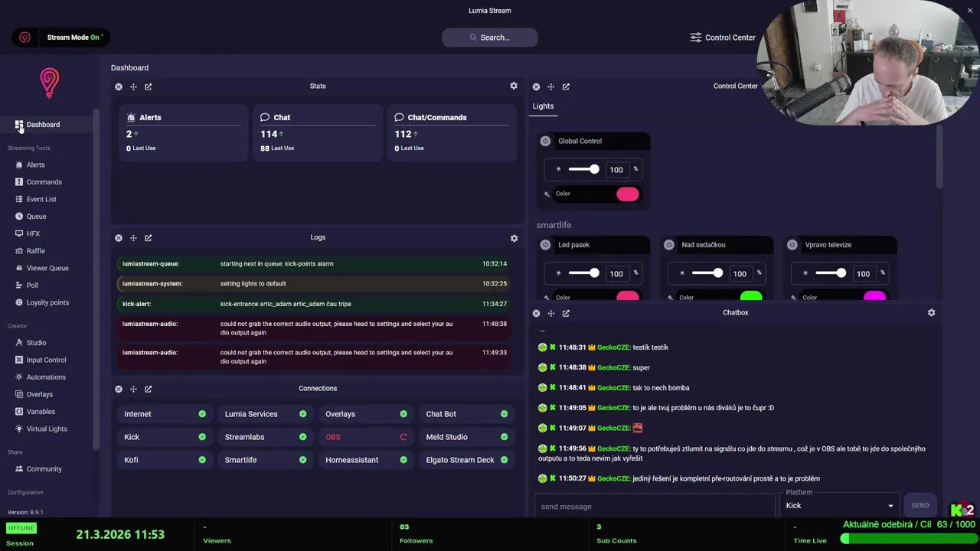This screenshot has height=551, width=980.
Task: Pop out the Chatbox widget
Action: [x=566, y=313]
